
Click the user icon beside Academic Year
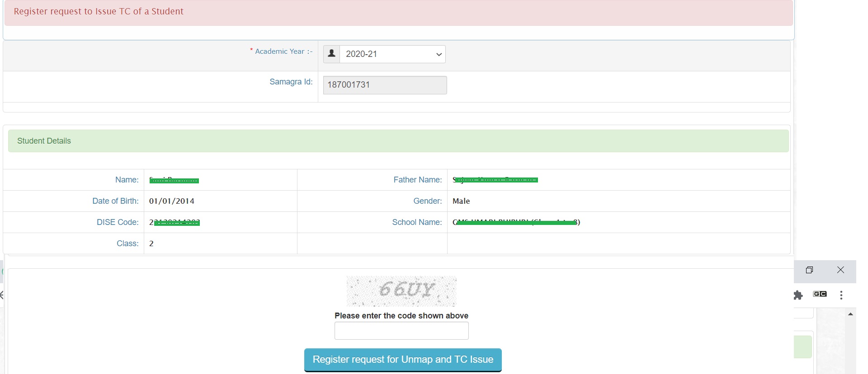click(331, 54)
